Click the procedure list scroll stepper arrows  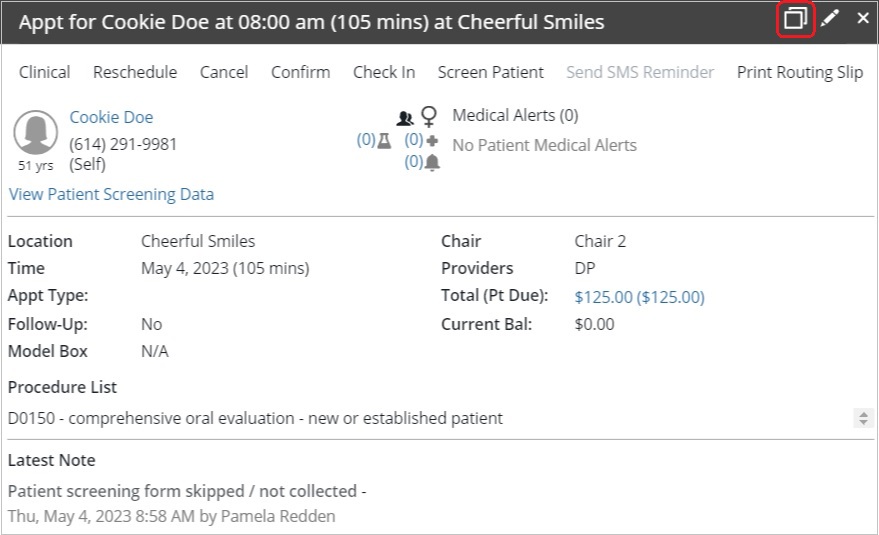[863, 418]
